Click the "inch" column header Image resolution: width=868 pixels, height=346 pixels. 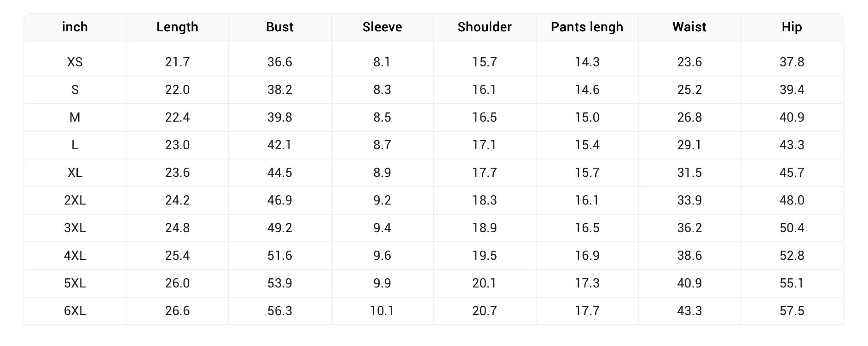click(x=75, y=27)
